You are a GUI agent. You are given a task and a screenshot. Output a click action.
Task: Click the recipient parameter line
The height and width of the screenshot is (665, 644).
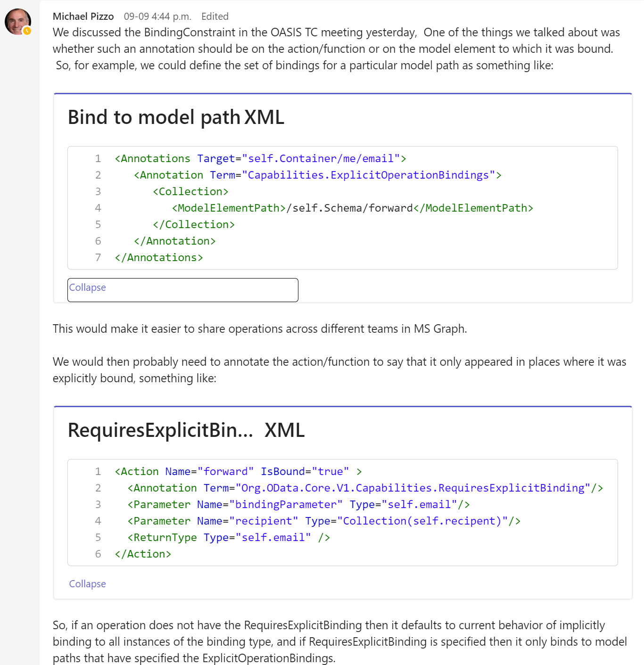tap(323, 521)
